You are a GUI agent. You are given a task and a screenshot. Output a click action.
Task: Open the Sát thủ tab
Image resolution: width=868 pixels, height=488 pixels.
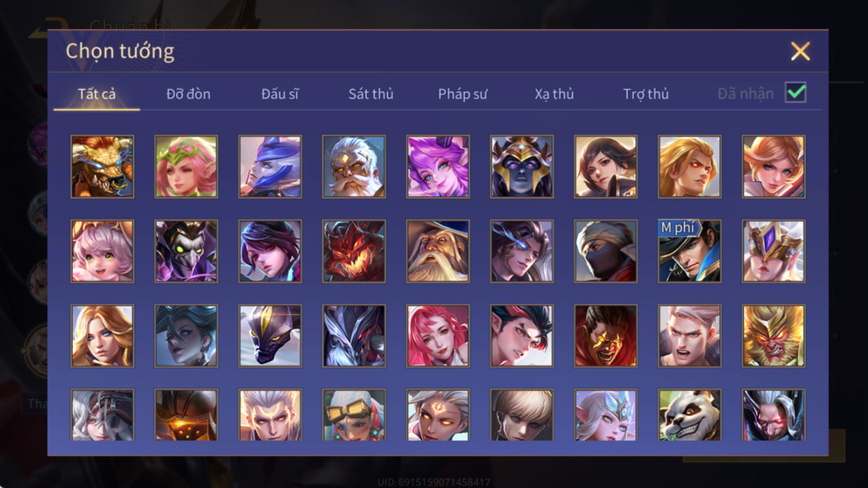point(371,93)
